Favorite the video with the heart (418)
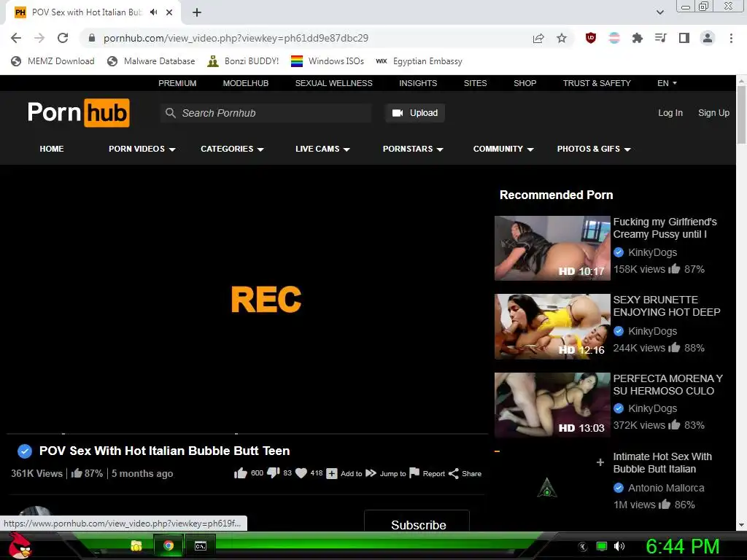The height and width of the screenshot is (560, 747). pos(301,473)
